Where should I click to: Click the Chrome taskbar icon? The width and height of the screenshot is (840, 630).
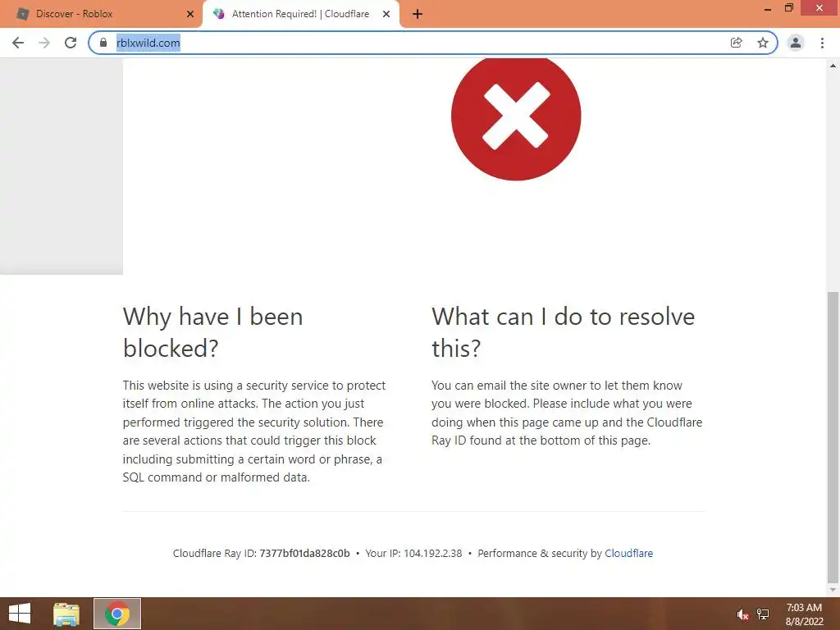pos(117,614)
